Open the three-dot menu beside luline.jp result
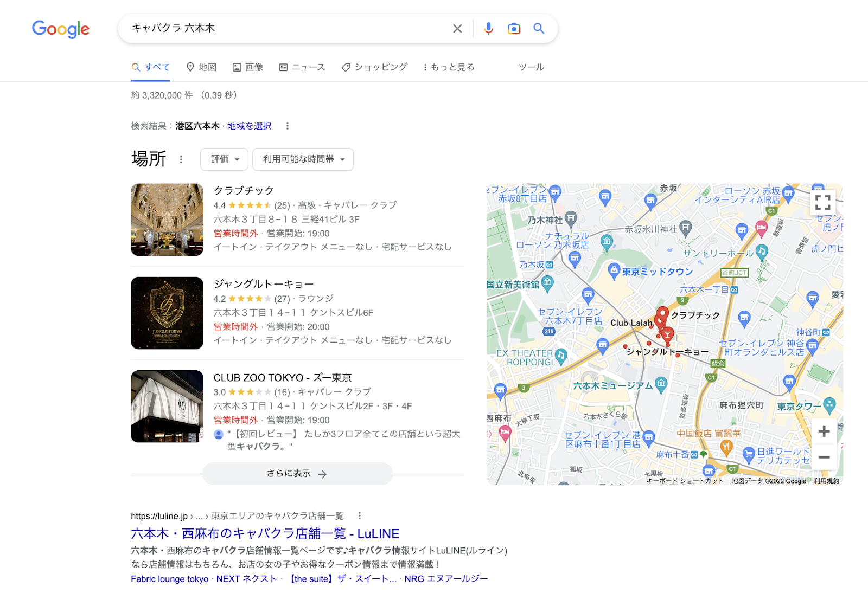This screenshot has width=868, height=593. pyautogui.click(x=359, y=516)
